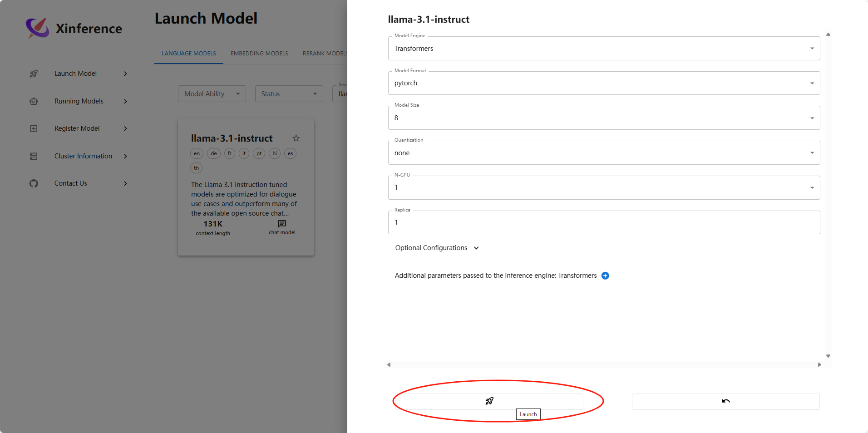Viewport: 868px width, 433px height.
Task: Favorite llama-3.1-instruct with star icon
Action: pyautogui.click(x=296, y=138)
